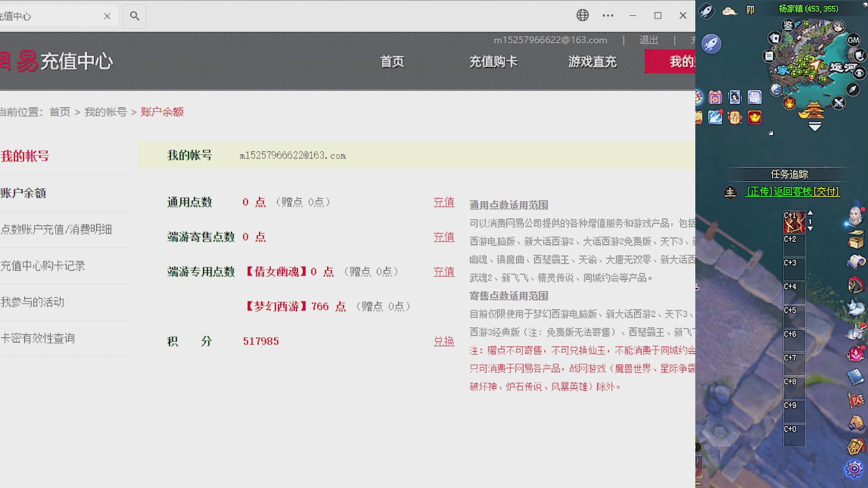The image size is (868, 488).
Task: Open the 春 festival event icon
Action: pos(735,118)
